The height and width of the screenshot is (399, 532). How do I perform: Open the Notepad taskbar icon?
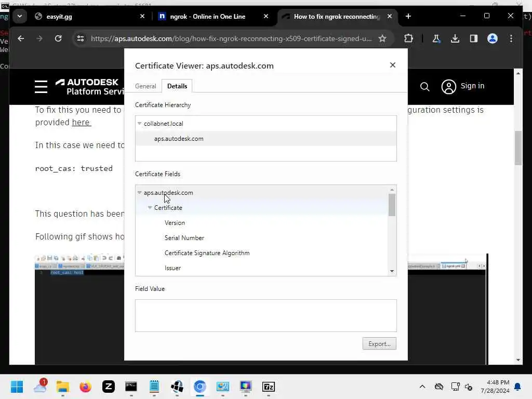(x=154, y=387)
